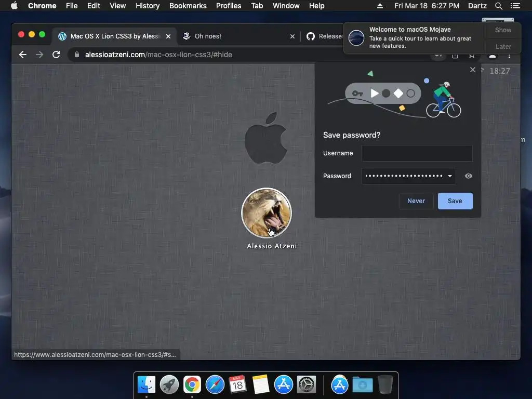Click the Username input field
Viewport: 532px width, 399px height.
[x=417, y=153]
